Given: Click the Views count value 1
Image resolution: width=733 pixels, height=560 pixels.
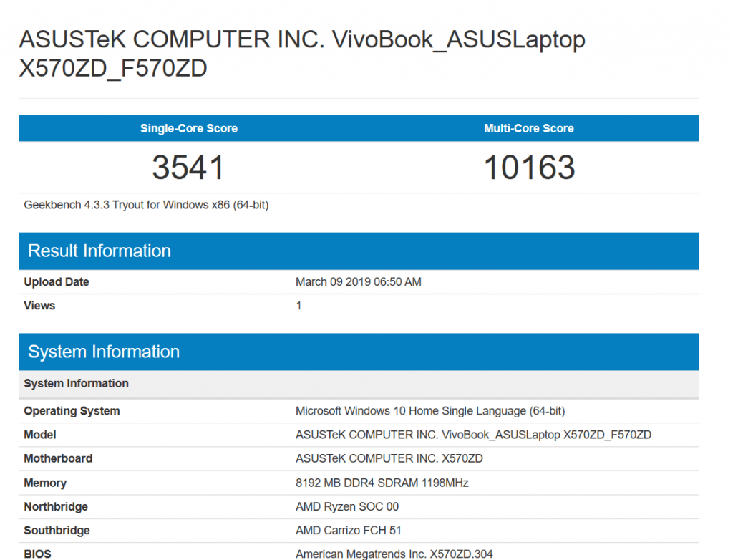Looking at the screenshot, I should [x=298, y=306].
